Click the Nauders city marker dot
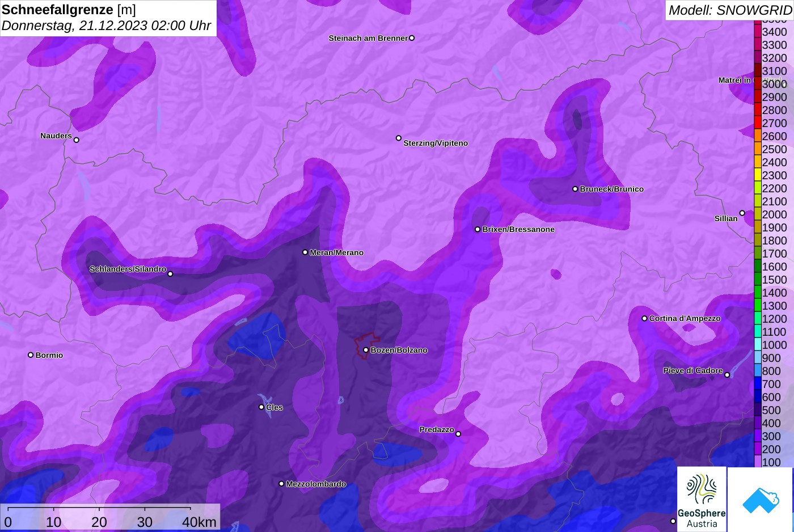 tap(77, 140)
